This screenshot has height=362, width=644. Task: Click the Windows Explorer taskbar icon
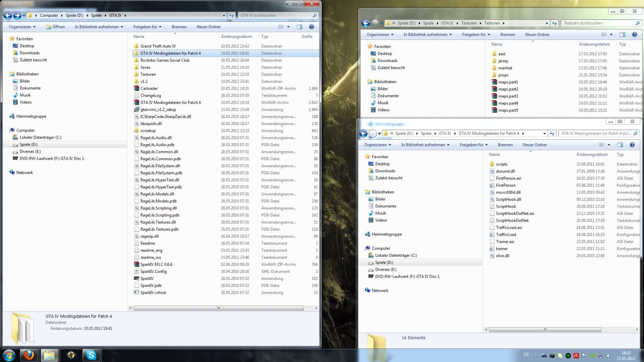(x=49, y=355)
